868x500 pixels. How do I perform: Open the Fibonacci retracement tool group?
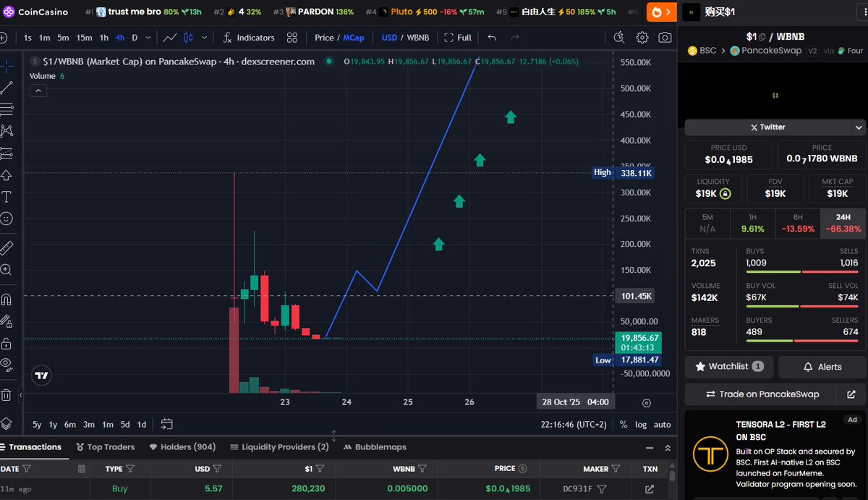7,109
